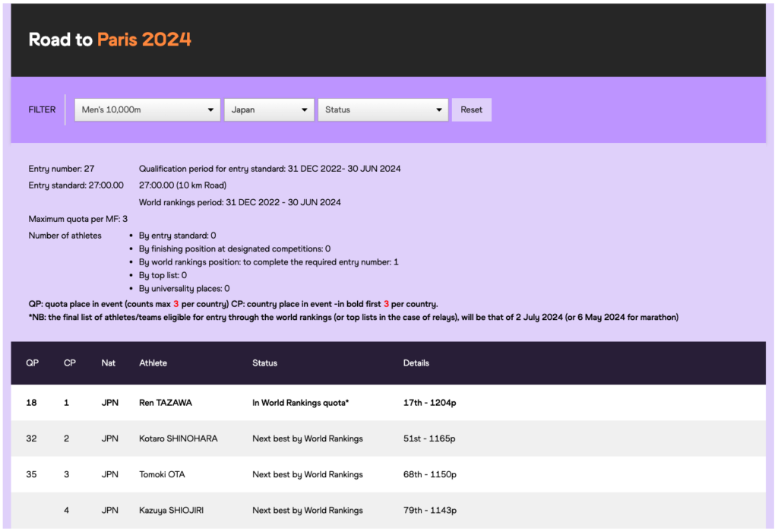Open the Japan country filter dropdown
Screen dimensions: 778x532
click(x=268, y=109)
